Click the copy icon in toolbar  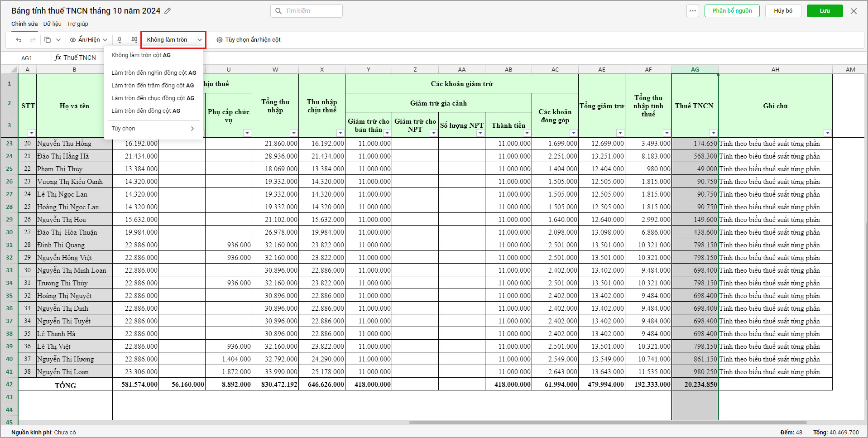click(48, 40)
